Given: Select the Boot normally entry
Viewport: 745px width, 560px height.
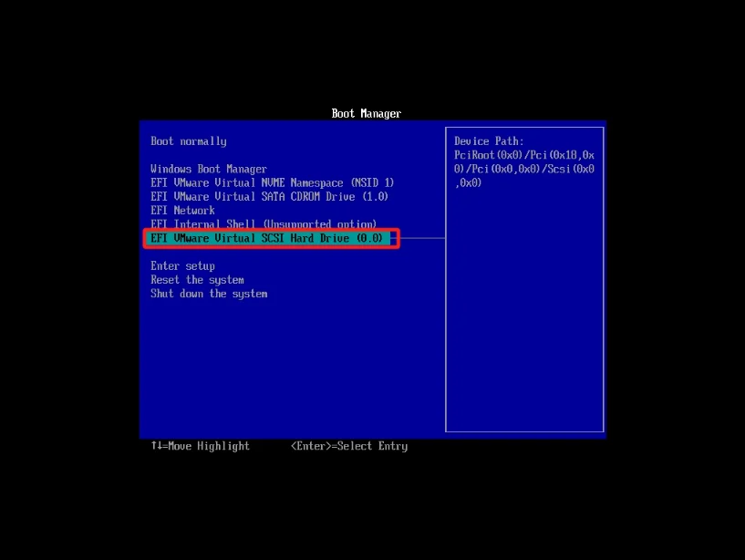Looking at the screenshot, I should click(x=189, y=141).
